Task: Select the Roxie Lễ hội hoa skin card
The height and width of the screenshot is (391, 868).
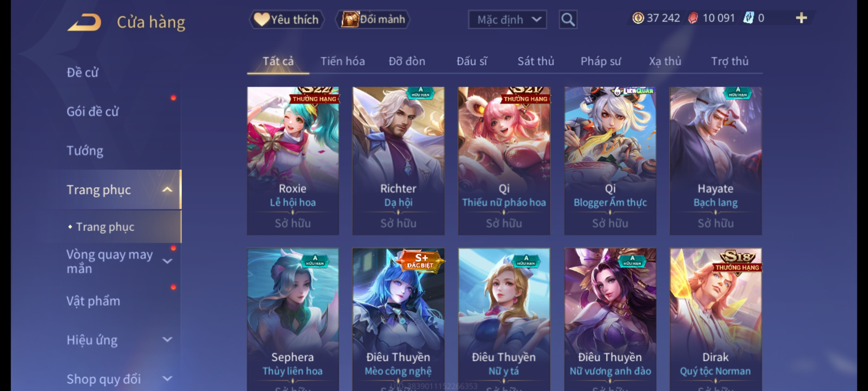Action: [x=293, y=161]
